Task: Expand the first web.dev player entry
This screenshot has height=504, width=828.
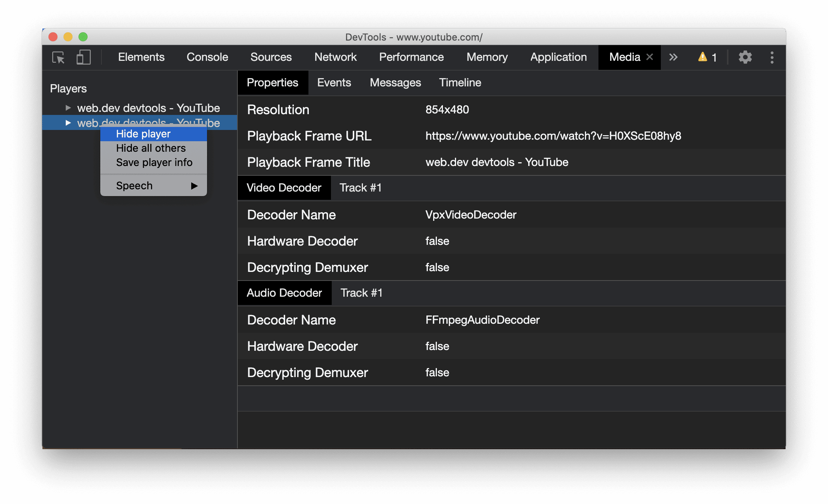Action: point(67,107)
